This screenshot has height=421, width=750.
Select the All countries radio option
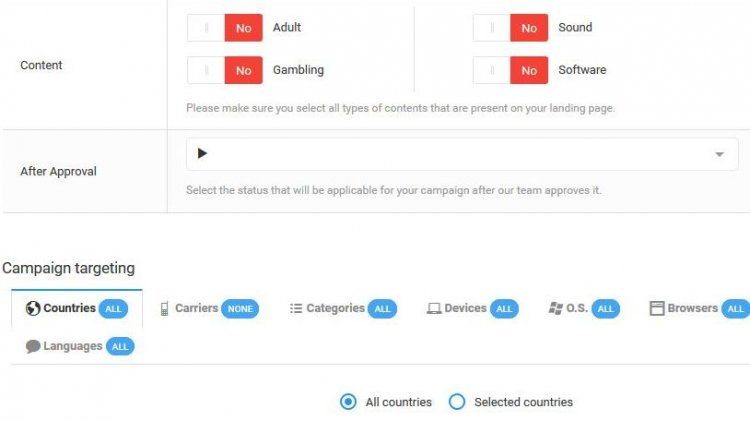[x=348, y=402]
